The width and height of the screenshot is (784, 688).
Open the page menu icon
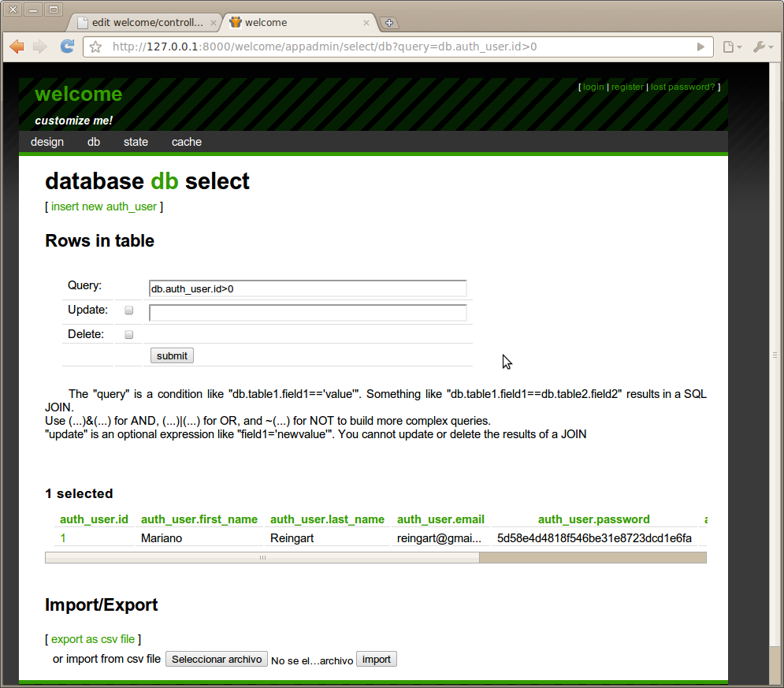pyautogui.click(x=732, y=47)
